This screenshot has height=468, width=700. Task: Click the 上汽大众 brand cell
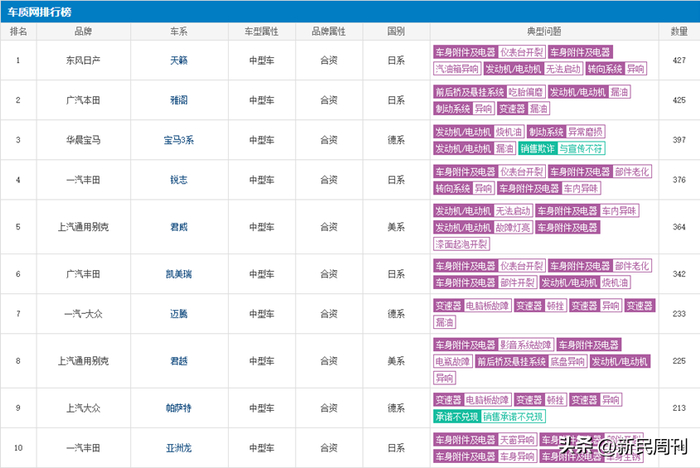coord(83,408)
